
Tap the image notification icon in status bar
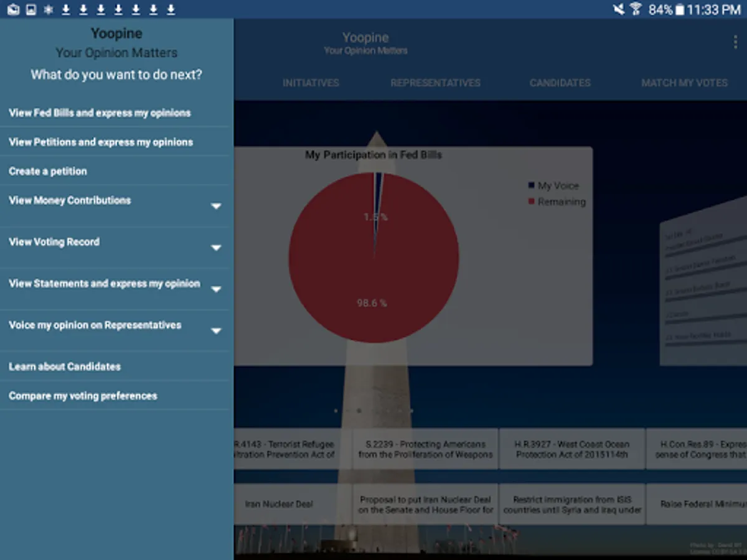[x=31, y=9]
